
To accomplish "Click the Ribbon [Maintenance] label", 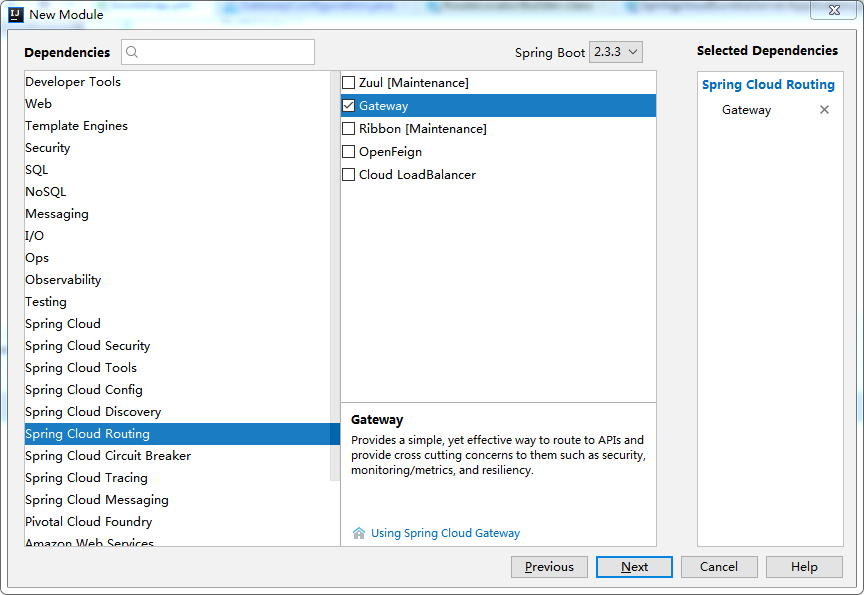I will click(423, 129).
